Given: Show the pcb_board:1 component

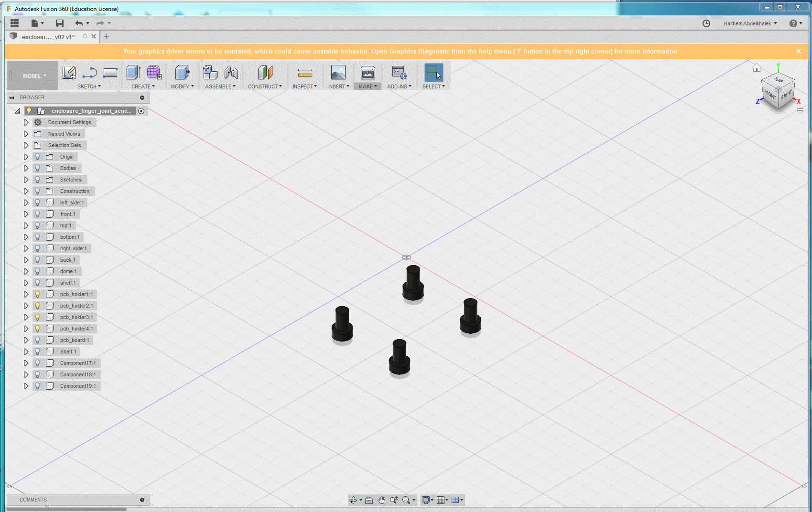Looking at the screenshot, I should pos(37,340).
